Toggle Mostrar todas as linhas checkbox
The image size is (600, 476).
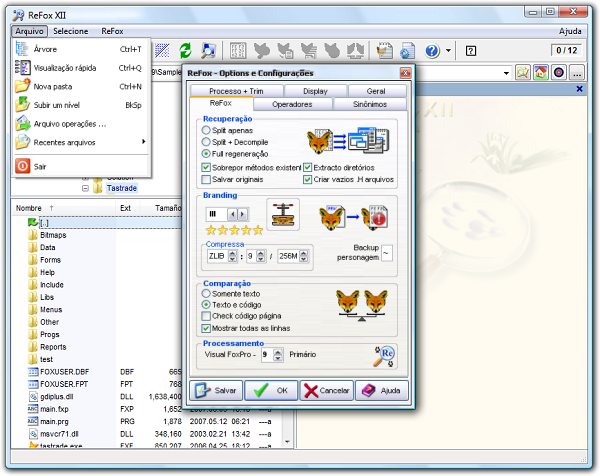206,328
